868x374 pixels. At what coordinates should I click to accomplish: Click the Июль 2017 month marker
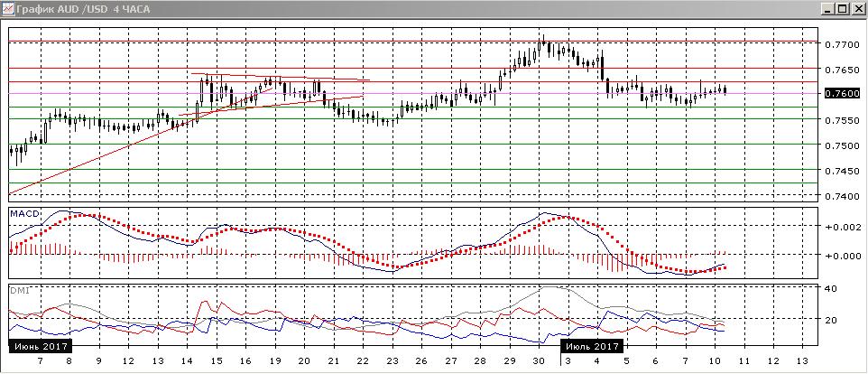click(x=592, y=346)
